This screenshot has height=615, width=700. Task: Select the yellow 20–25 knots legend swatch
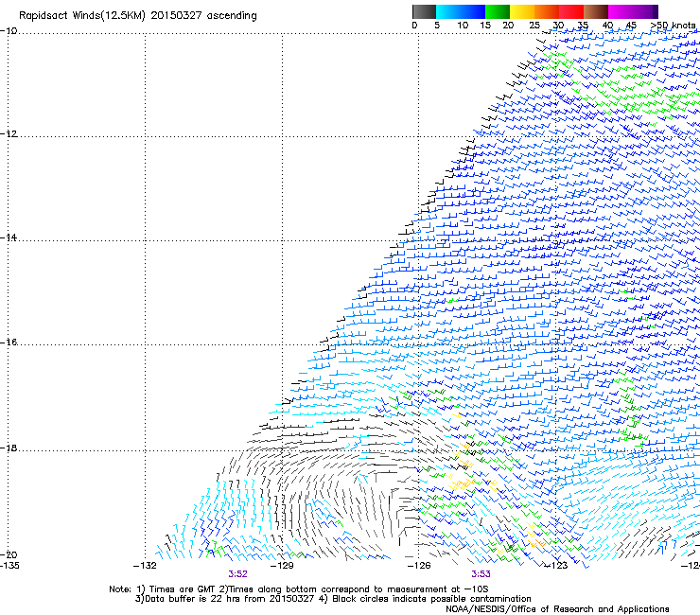point(522,11)
